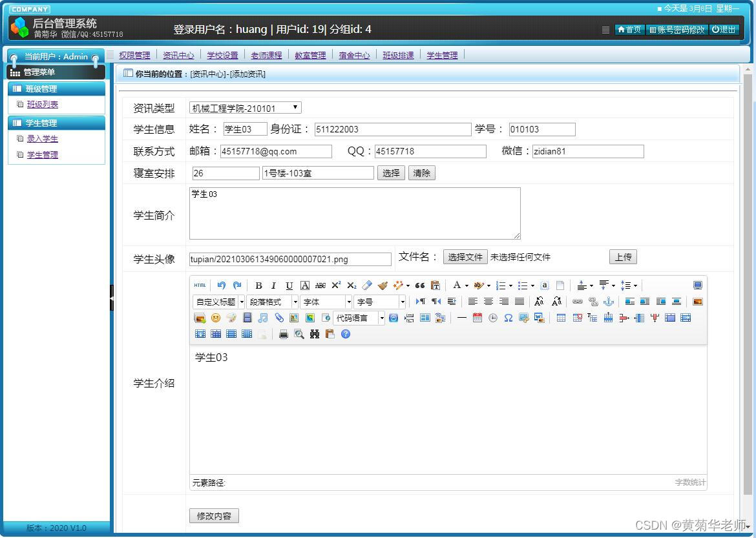756x538 pixels.
Task: Maximize the editor with the fullscreen icon
Action: [x=698, y=285]
